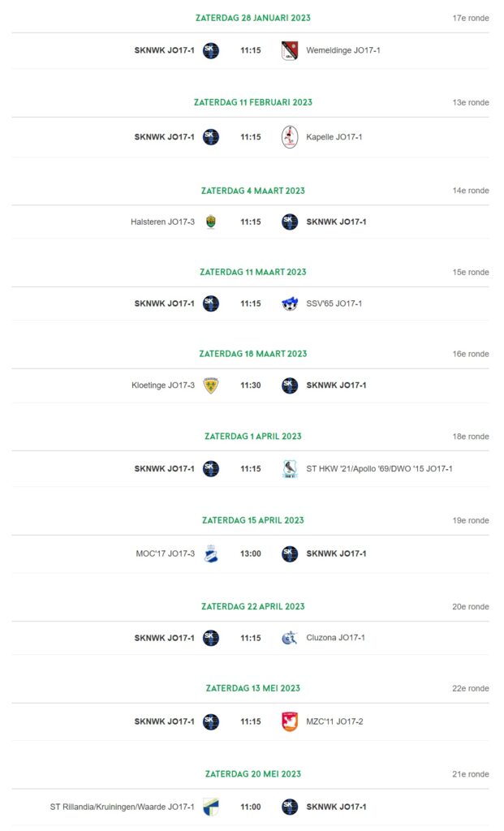Click the Halsteren JO17-3 club crest

(211, 222)
